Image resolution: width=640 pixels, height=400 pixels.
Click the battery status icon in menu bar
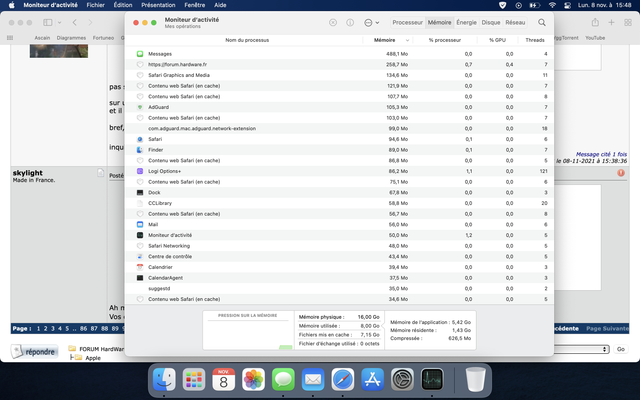(x=534, y=5)
